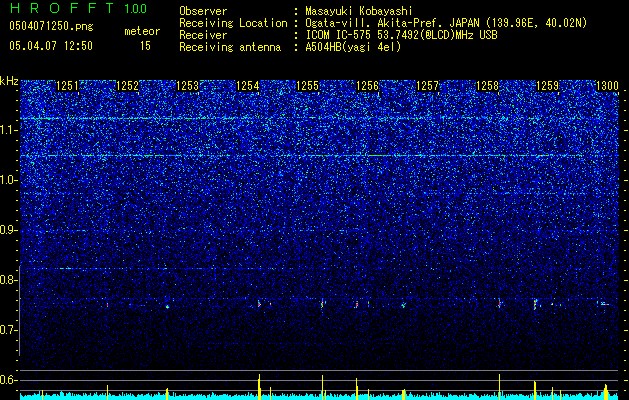Viewport: 629px width, 400px height.
Task: Click the meteor echo just before 1254
Action: (x=259, y=304)
